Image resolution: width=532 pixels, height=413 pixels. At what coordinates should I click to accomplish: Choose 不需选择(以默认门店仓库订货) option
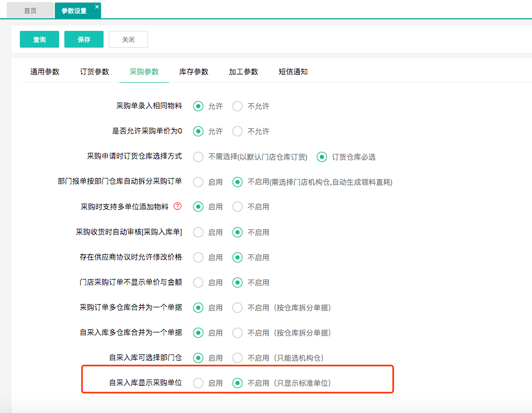click(x=198, y=157)
